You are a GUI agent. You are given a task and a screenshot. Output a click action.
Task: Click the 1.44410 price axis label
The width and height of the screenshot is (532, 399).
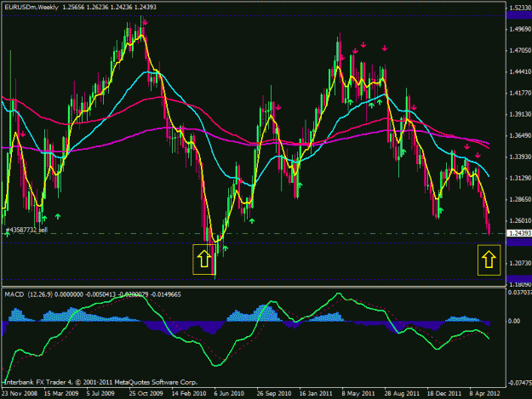click(520, 71)
